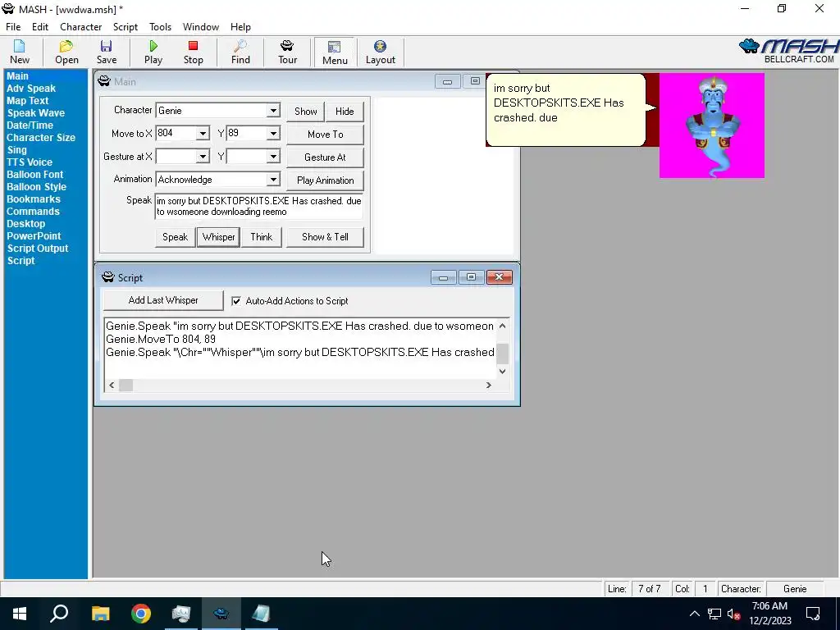Open the notification center icon
Viewport: 840px width, 630px height.
[813, 614]
